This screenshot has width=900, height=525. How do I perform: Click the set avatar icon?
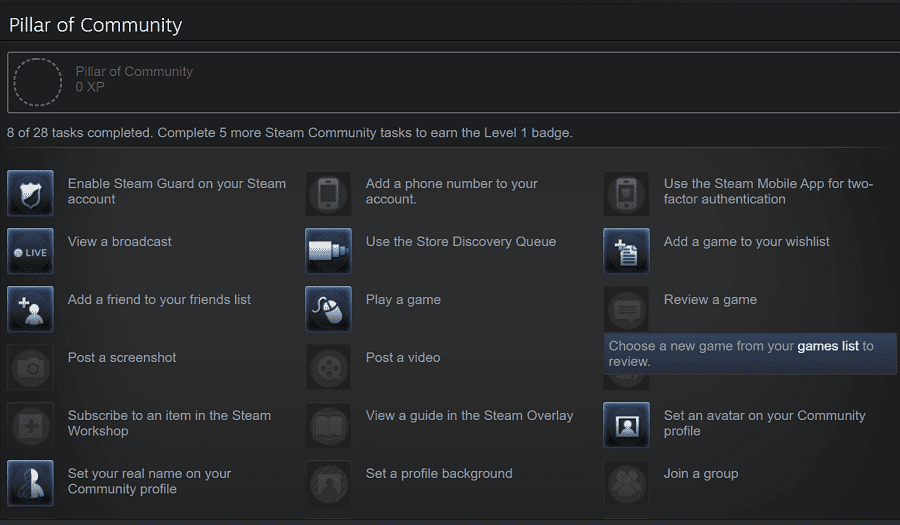(x=626, y=425)
